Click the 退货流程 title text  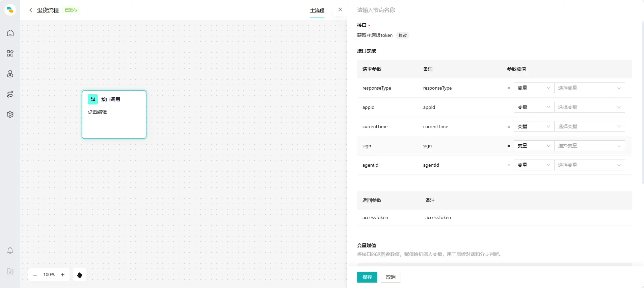[x=48, y=10]
